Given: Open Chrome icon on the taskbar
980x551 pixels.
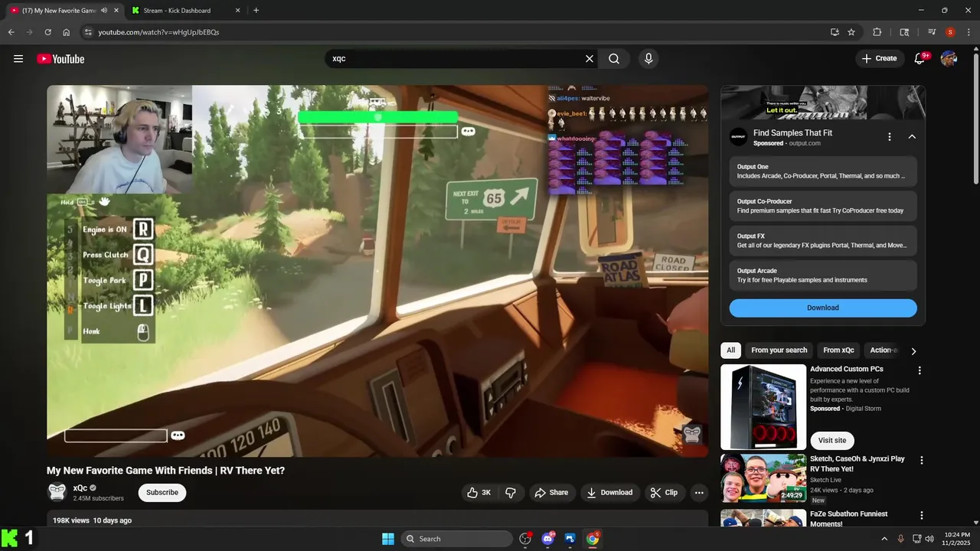Looking at the screenshot, I should (593, 539).
